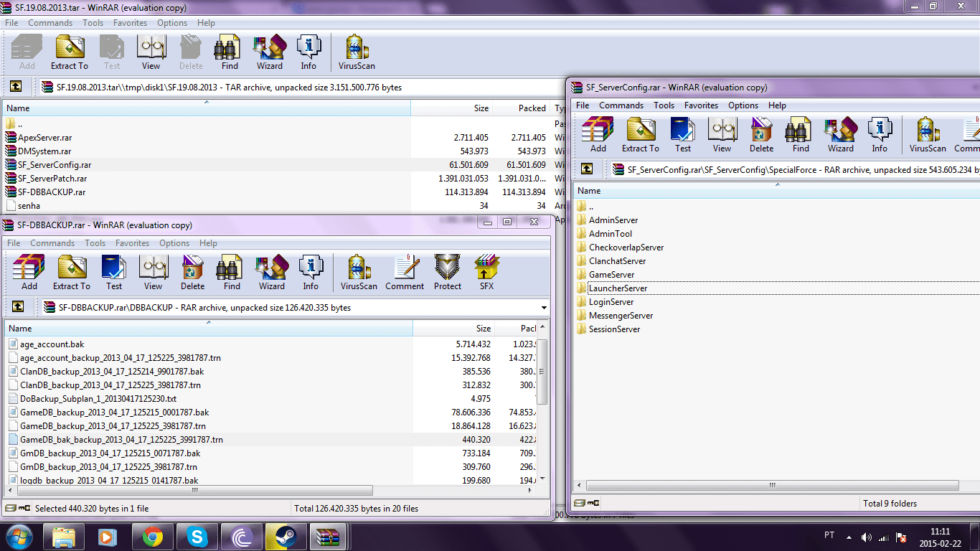Viewport: 980px width, 551px height.
Task: Click Extract To in SF.19.08.2013.tar window
Action: (x=70, y=52)
